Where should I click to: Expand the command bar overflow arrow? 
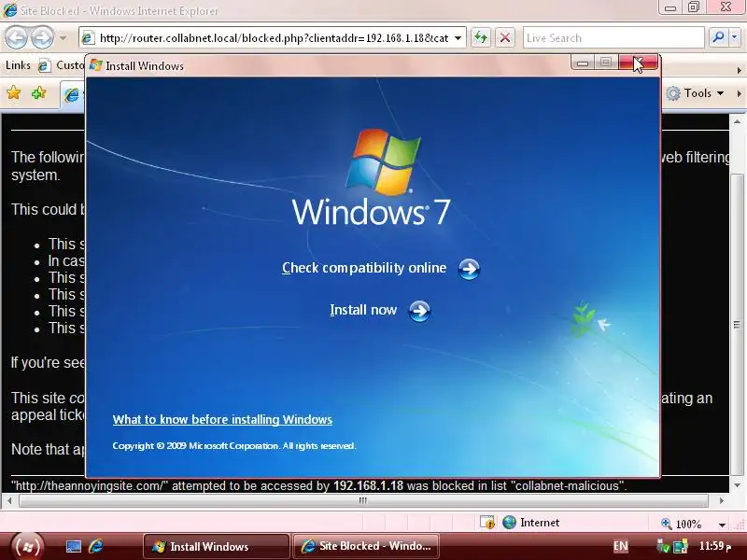pyautogui.click(x=739, y=93)
